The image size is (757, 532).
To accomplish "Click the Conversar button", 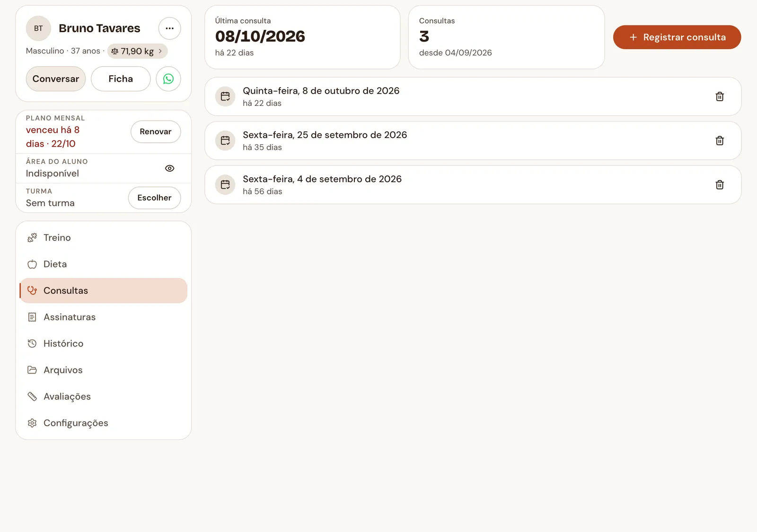I will coord(56,79).
